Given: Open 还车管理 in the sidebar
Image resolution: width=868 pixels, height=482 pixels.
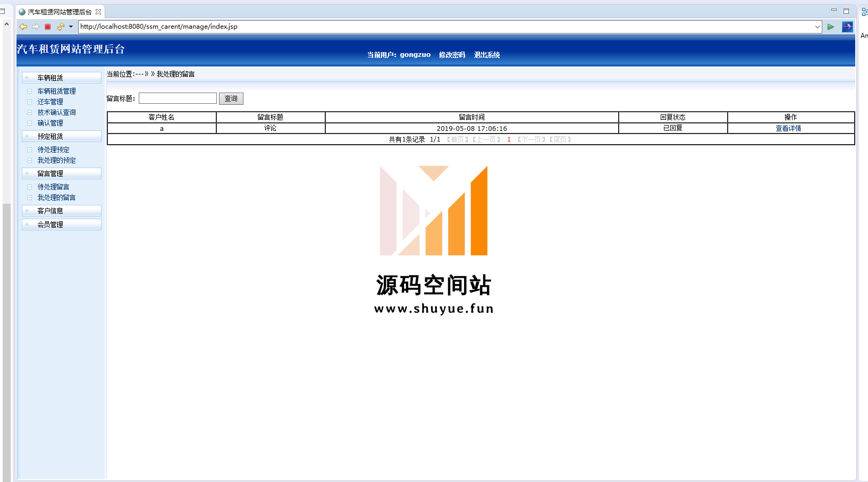Looking at the screenshot, I should click(x=50, y=102).
